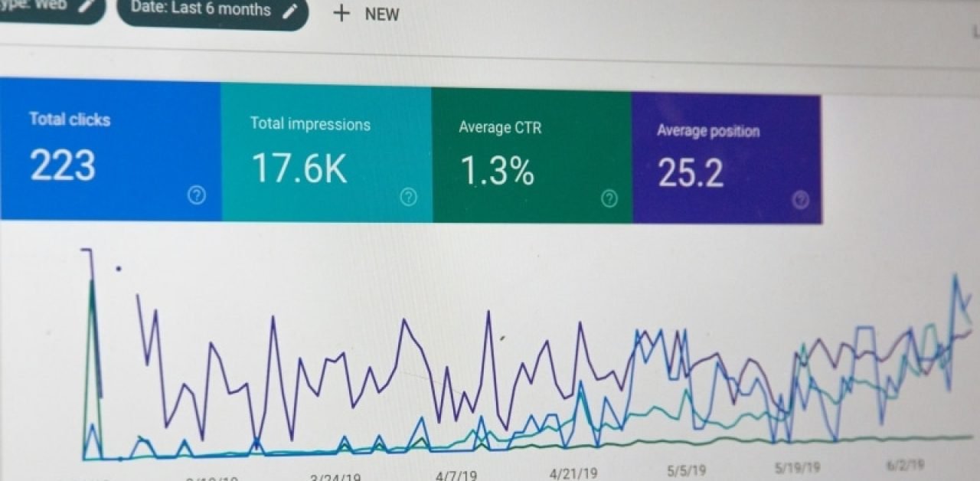The image size is (980, 481).
Task: Open the help icon on Average position card
Action: (x=801, y=201)
